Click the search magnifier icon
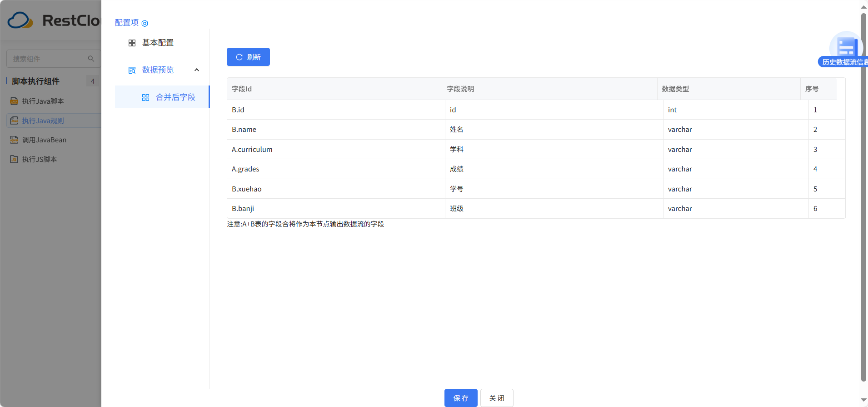The image size is (868, 407). pos(91,59)
